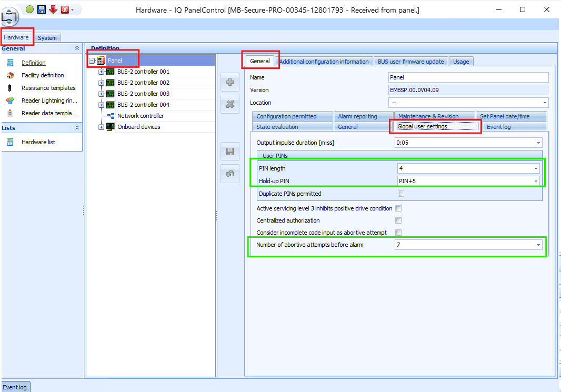Select Global user settings tab
561x392 pixels.
437,126
